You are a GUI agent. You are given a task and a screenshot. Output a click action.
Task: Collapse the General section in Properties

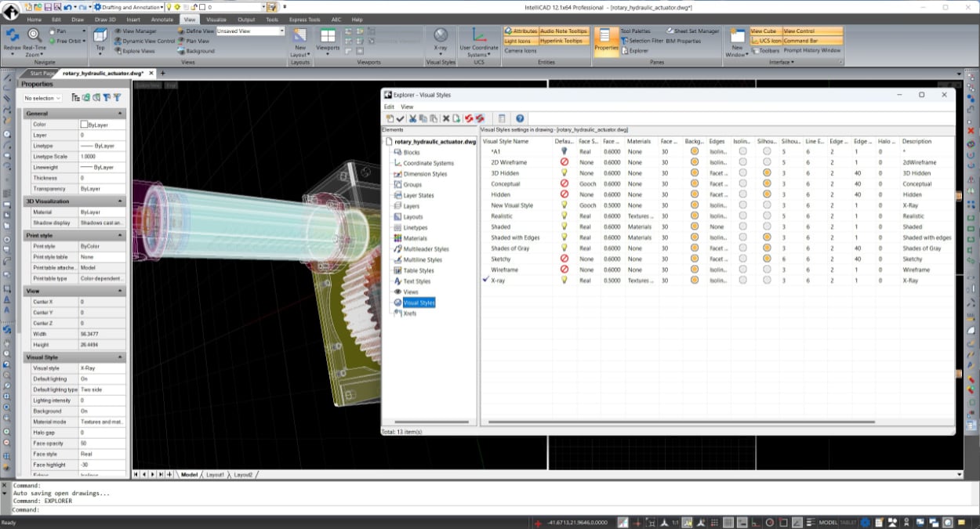[x=120, y=114]
